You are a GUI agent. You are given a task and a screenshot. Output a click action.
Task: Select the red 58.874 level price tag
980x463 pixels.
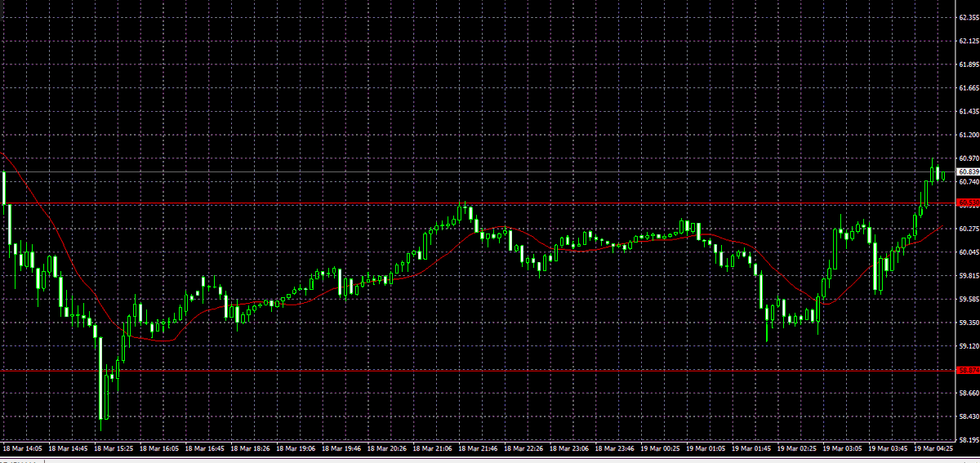pos(969,371)
